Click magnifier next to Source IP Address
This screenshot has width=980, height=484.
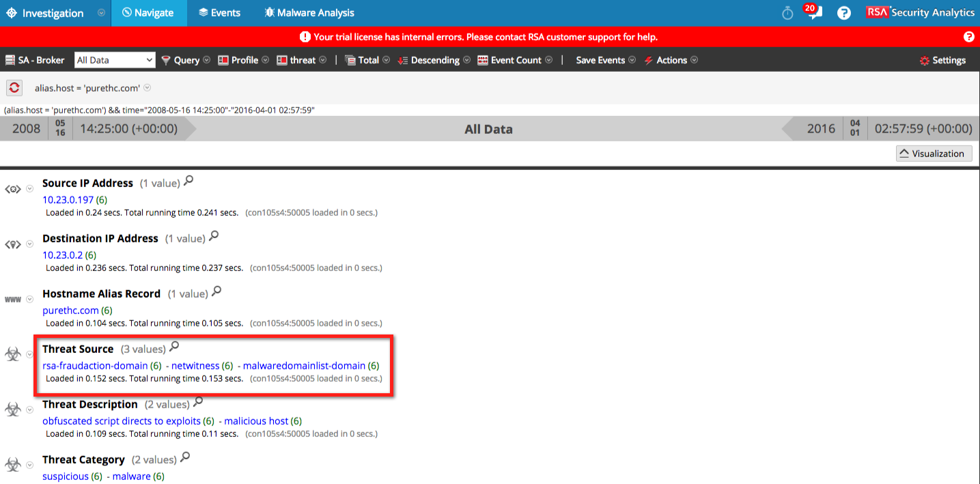[188, 181]
